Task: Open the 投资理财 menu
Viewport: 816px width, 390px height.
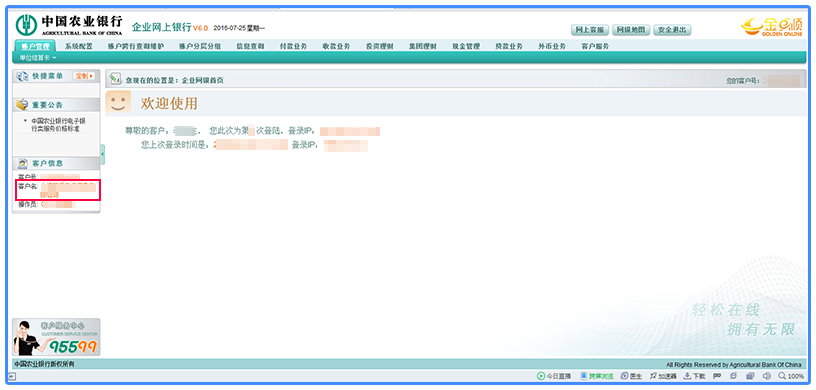Action: point(379,46)
